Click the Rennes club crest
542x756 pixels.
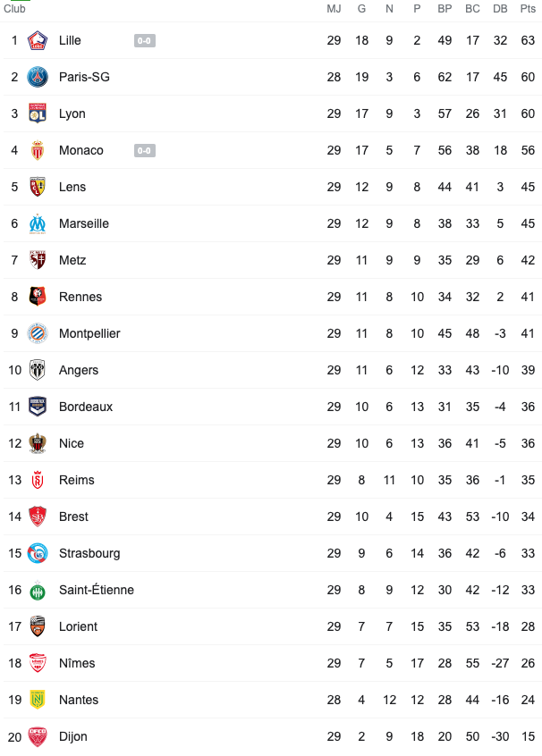38,297
